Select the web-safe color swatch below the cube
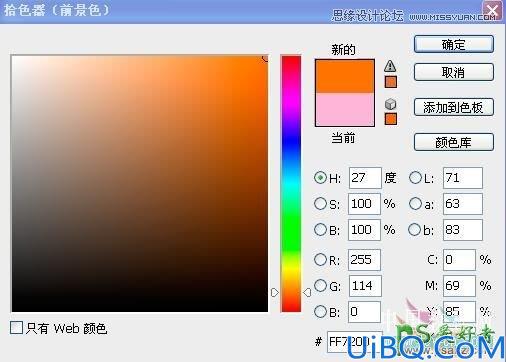 391,119
